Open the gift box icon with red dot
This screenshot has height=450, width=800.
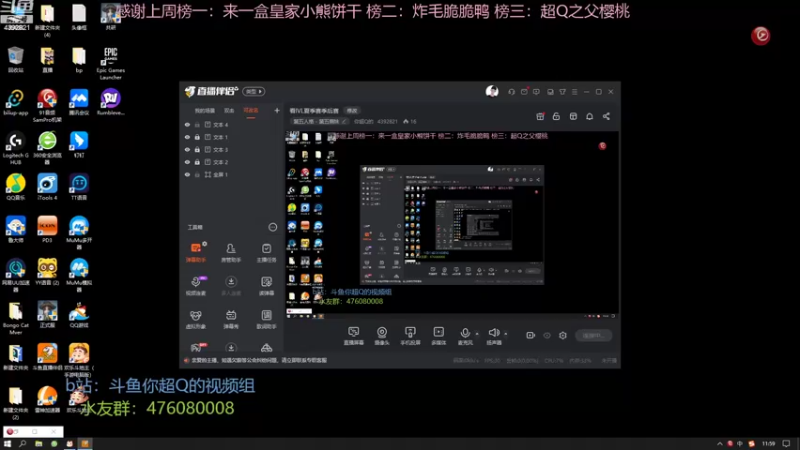point(540,116)
